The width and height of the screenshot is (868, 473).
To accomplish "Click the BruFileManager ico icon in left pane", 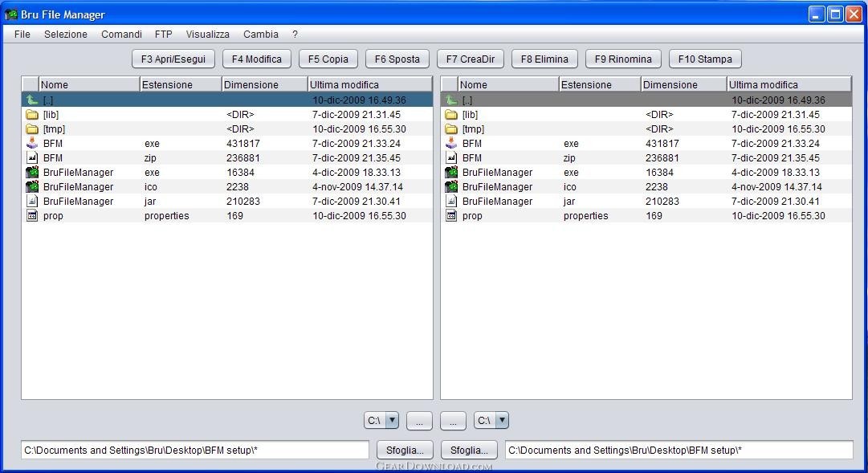I will pos(32,186).
